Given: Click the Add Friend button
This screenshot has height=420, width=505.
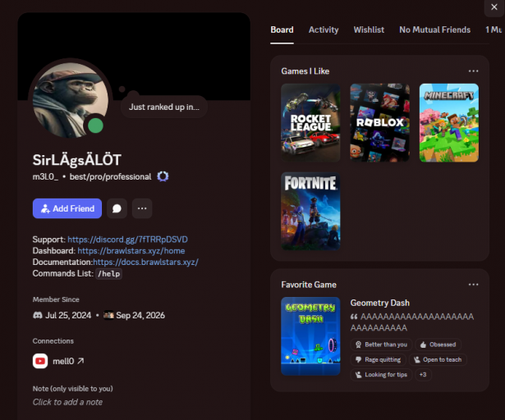Looking at the screenshot, I should pyautogui.click(x=67, y=208).
